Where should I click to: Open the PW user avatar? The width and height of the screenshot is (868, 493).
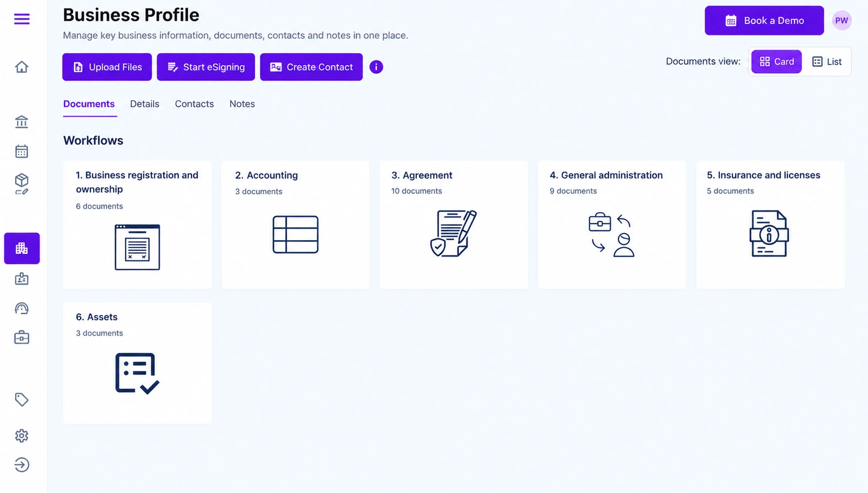[x=841, y=21]
